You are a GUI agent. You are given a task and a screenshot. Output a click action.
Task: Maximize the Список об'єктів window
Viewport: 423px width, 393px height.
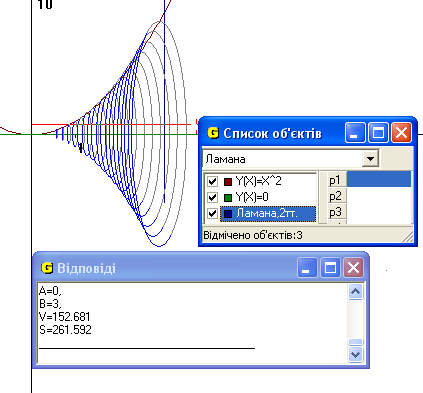pyautogui.click(x=378, y=133)
